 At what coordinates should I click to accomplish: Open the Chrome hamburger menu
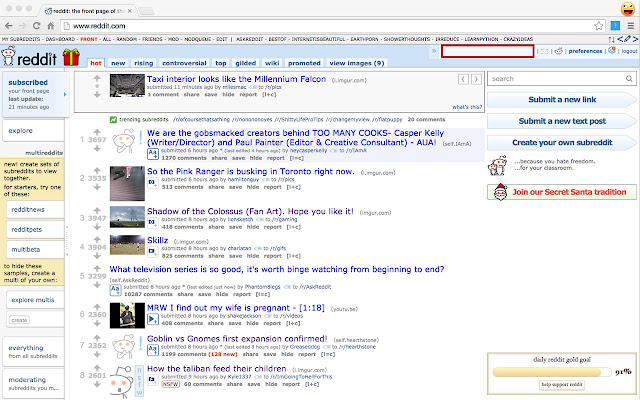pyautogui.click(x=631, y=26)
